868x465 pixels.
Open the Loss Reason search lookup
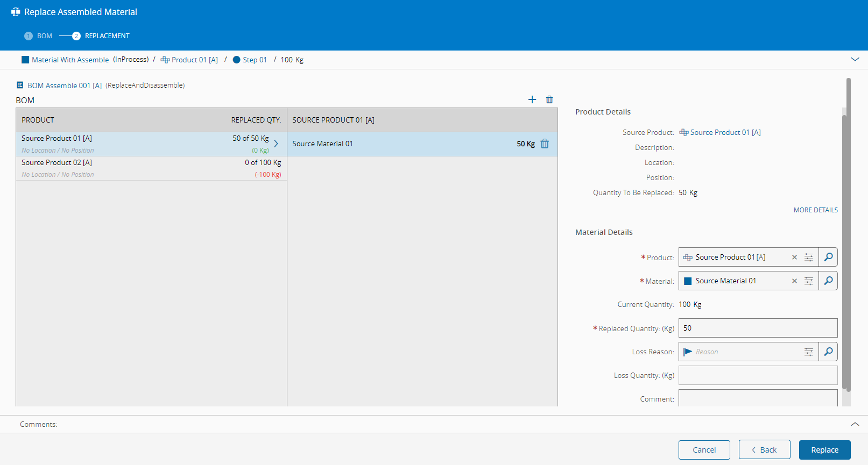point(828,352)
